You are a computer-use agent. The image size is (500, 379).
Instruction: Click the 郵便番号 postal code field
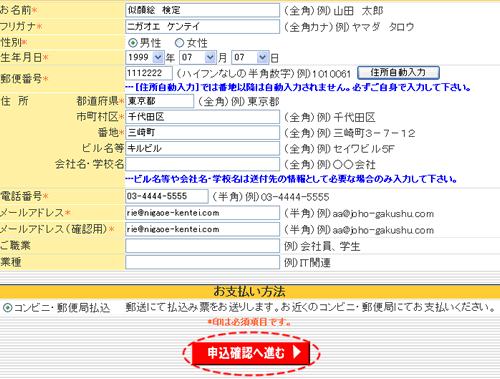click(x=149, y=73)
